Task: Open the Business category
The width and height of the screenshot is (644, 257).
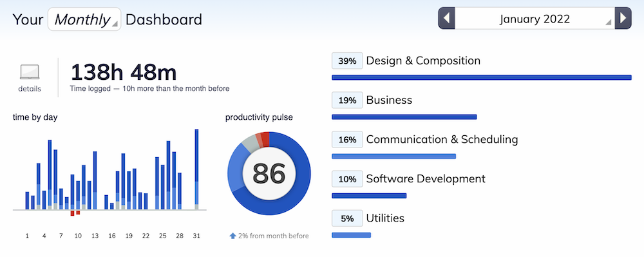Action: coord(389,100)
